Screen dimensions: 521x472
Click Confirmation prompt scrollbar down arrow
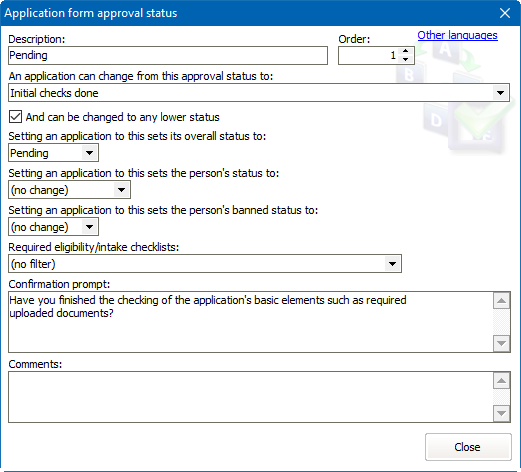(x=501, y=343)
